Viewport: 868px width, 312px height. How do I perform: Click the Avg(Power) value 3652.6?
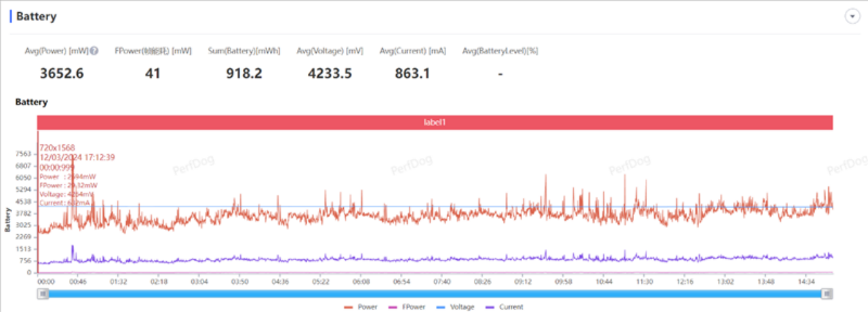pyautogui.click(x=62, y=73)
